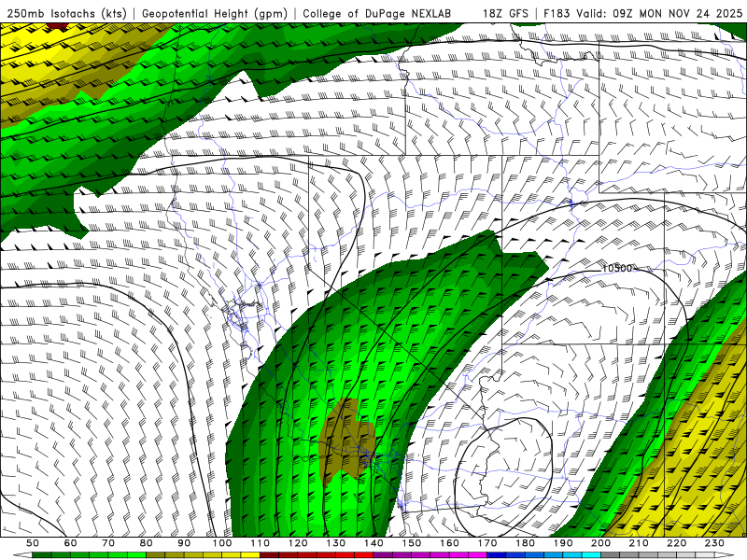
Task: Click the "160" value on the color scale
Action: (x=449, y=543)
